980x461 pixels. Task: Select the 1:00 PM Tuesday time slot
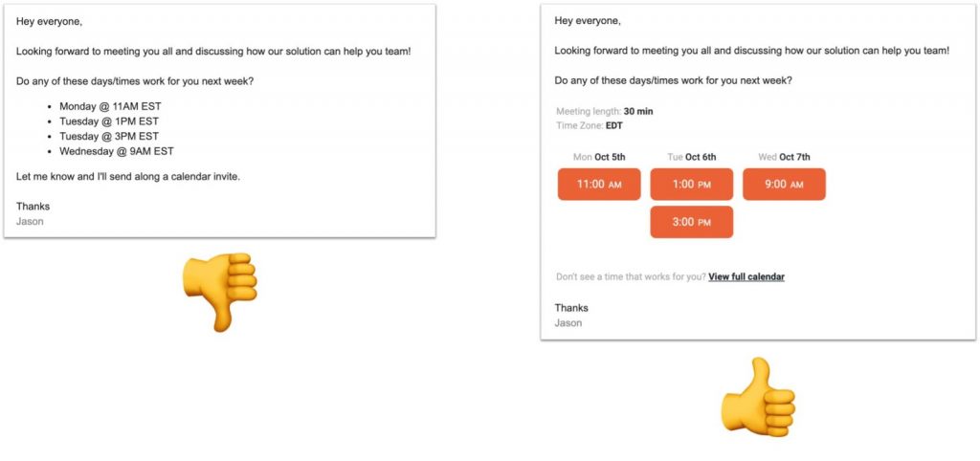pyautogui.click(x=691, y=185)
